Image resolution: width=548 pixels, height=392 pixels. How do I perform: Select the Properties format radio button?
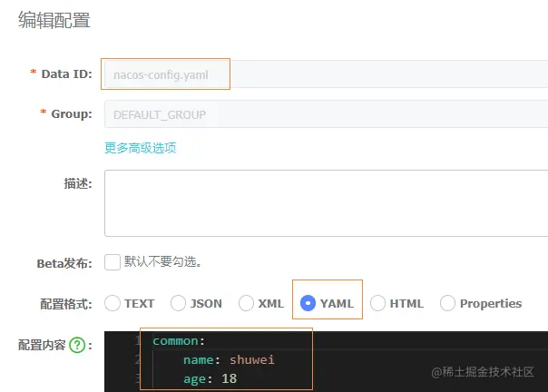tap(447, 303)
